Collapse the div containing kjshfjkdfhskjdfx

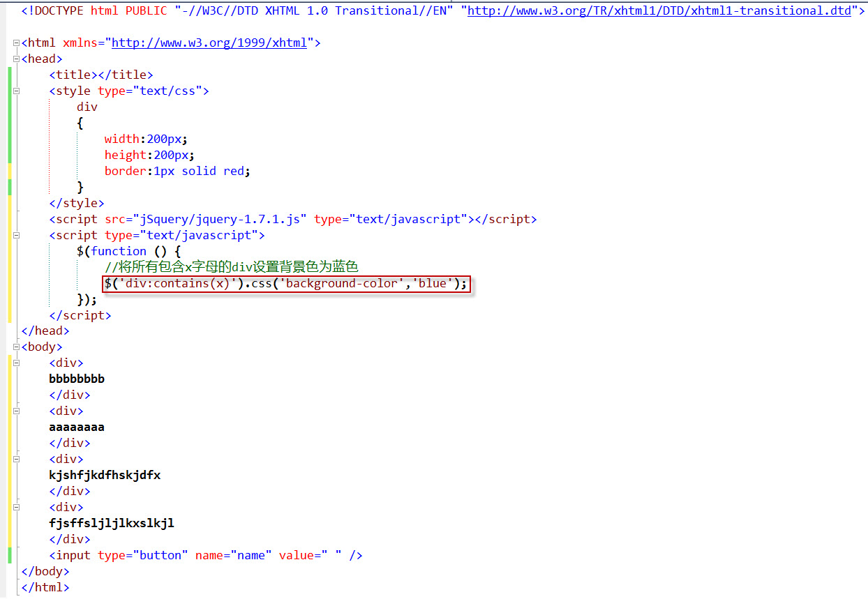click(x=16, y=460)
